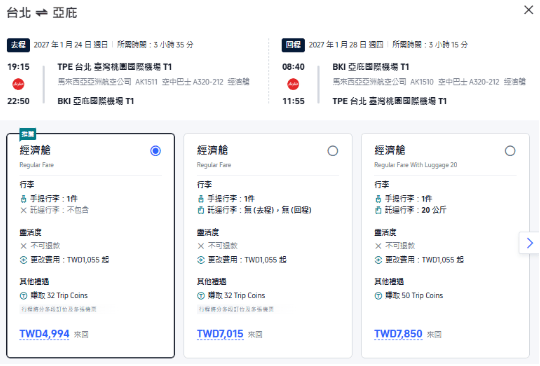Select the TWD7,015 Regular Fare radio button
The width and height of the screenshot is (540, 366).
(x=333, y=151)
